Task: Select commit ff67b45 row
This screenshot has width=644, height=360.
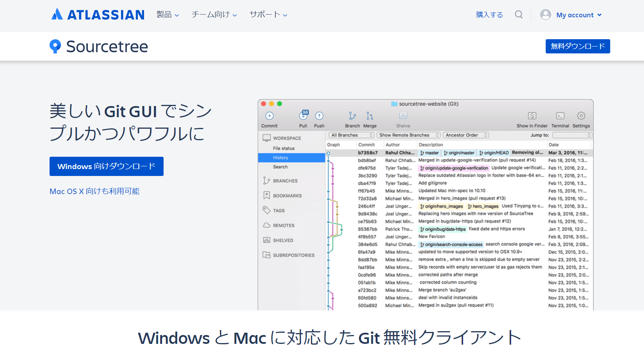Action: pos(459,191)
